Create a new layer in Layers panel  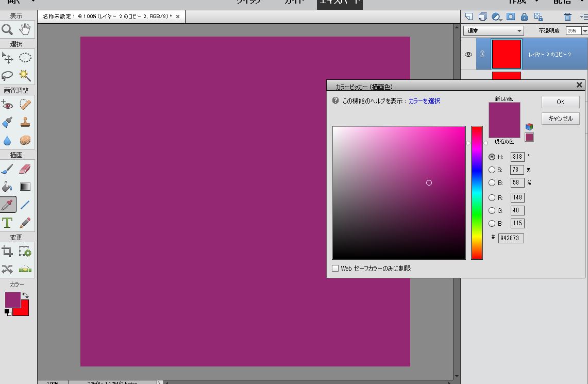pyautogui.click(x=469, y=16)
